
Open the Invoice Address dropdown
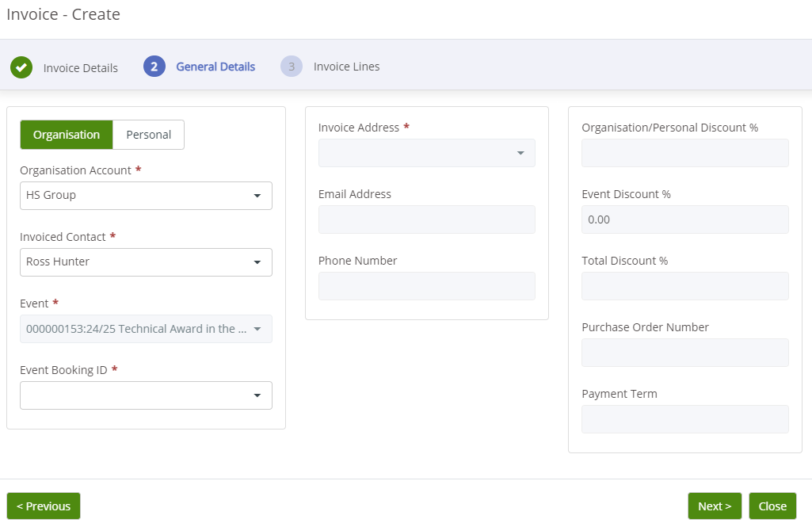click(x=426, y=153)
